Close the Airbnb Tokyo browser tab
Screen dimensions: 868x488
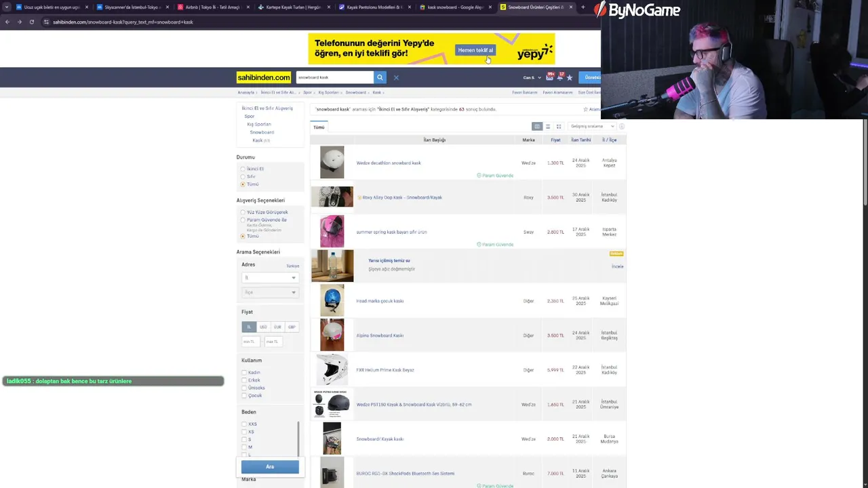(248, 7)
